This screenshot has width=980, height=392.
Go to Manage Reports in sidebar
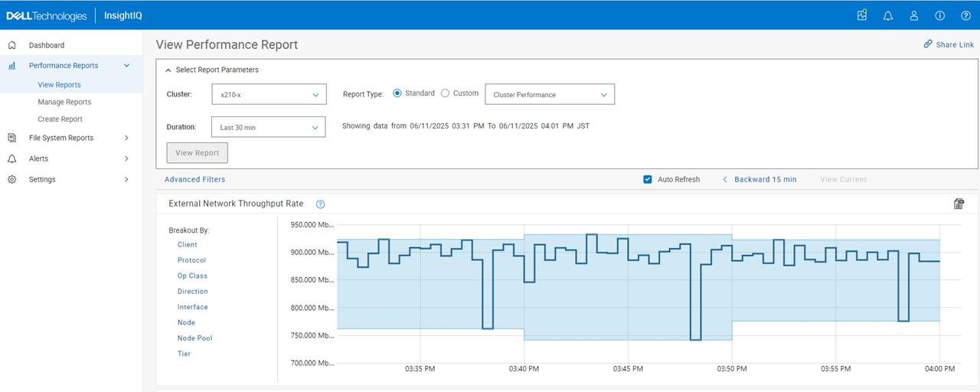tap(64, 102)
